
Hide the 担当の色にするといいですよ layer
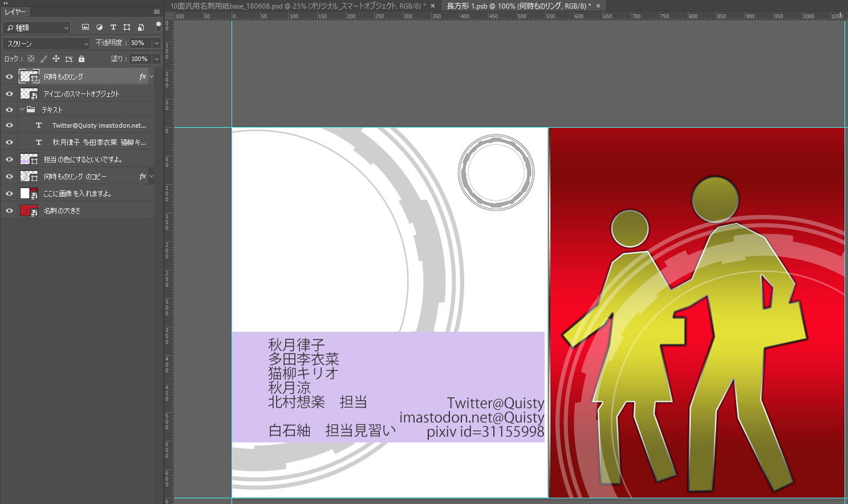click(9, 160)
